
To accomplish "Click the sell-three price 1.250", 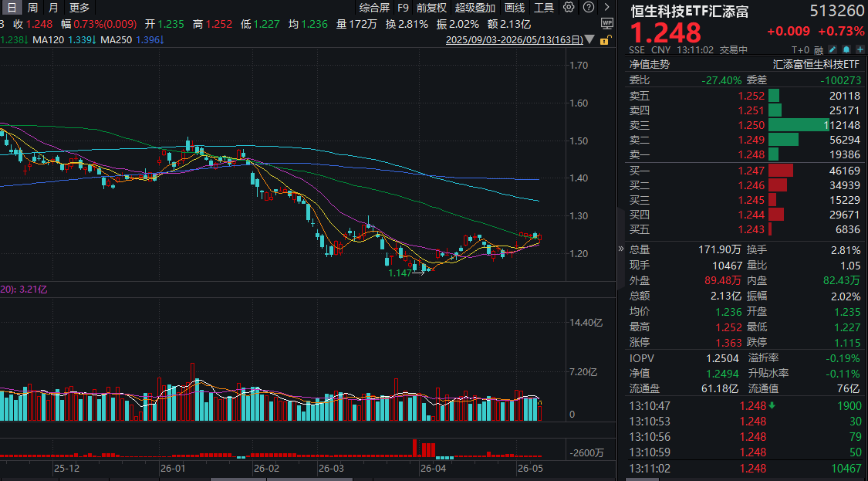I will tap(751, 125).
